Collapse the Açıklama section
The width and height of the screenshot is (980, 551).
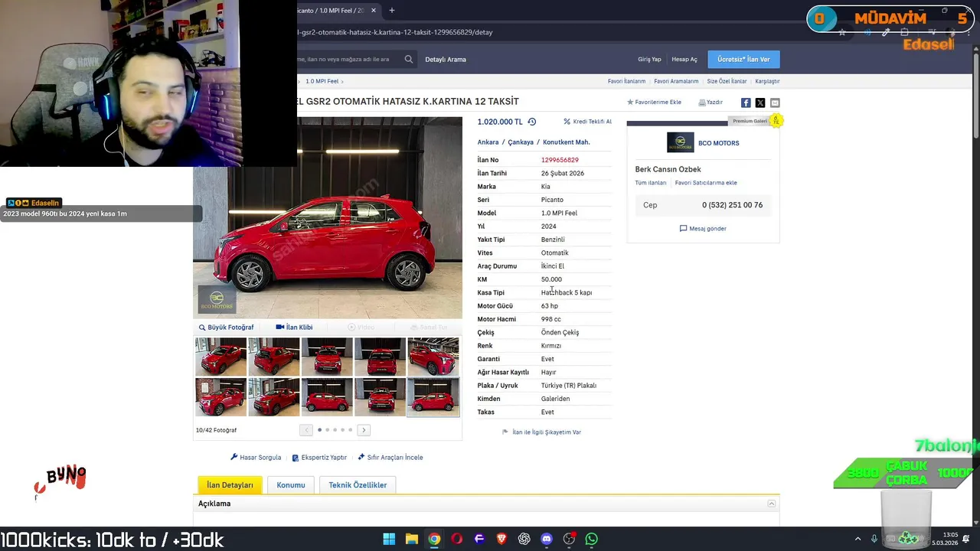tap(772, 504)
